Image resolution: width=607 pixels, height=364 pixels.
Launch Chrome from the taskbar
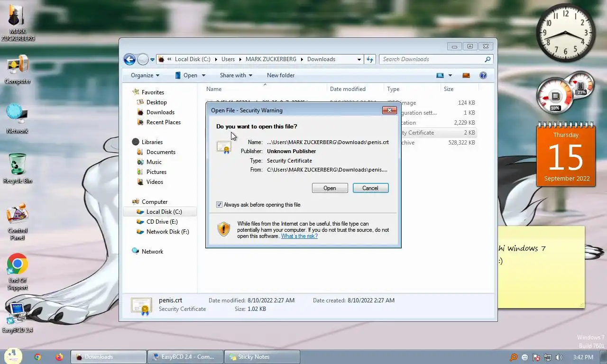37,357
